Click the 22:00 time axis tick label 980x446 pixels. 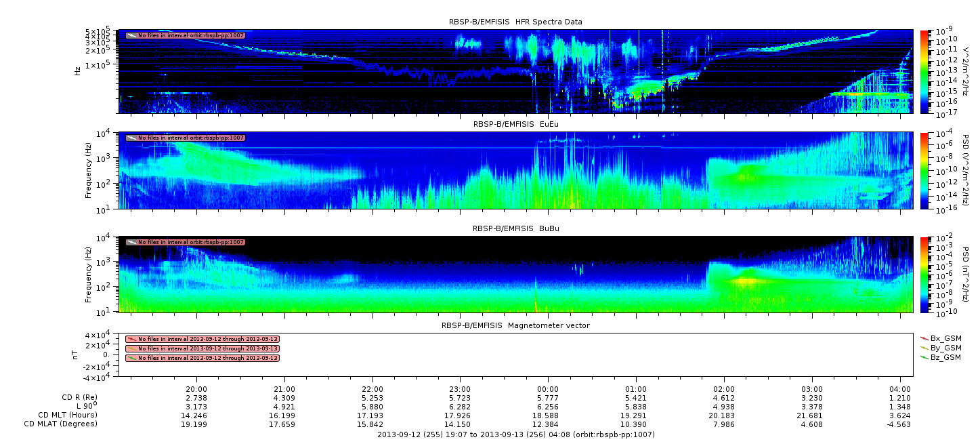pos(372,389)
